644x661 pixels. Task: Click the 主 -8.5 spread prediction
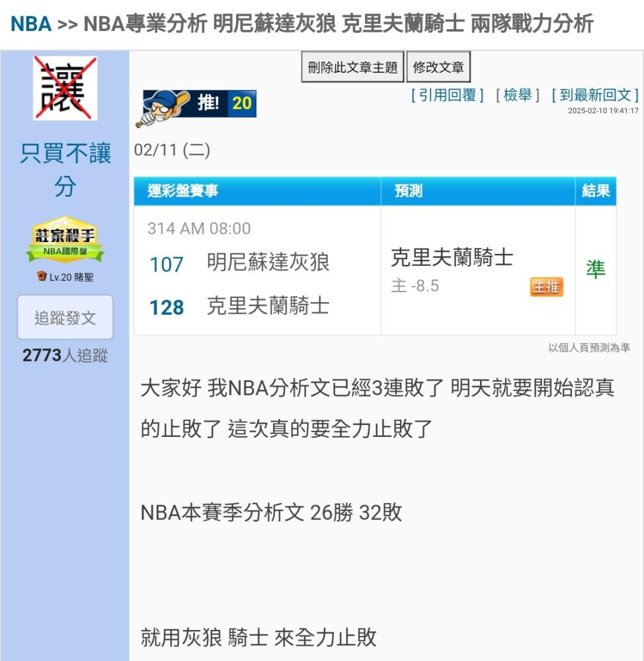[x=415, y=286]
